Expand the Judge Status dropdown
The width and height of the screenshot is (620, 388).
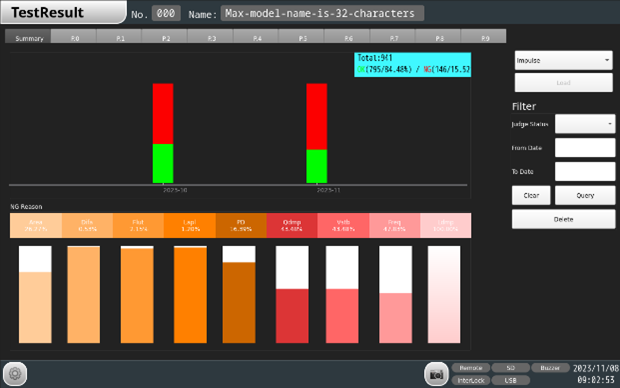click(x=585, y=124)
